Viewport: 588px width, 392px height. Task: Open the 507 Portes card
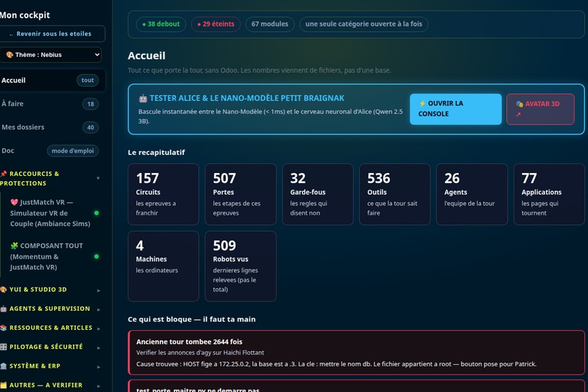(x=240, y=194)
